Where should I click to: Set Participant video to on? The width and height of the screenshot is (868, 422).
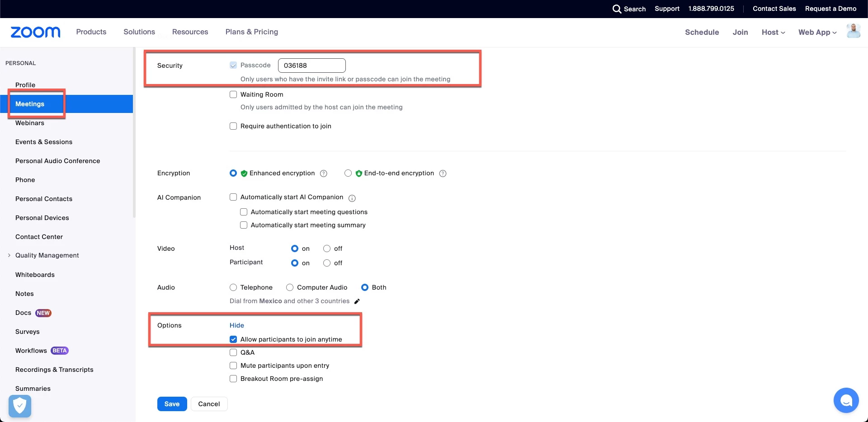(295, 263)
